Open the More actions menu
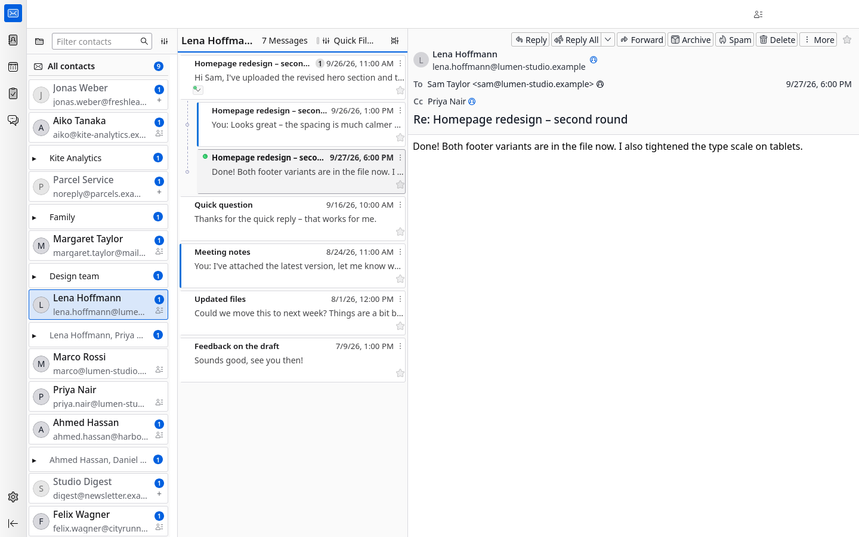 pos(818,39)
